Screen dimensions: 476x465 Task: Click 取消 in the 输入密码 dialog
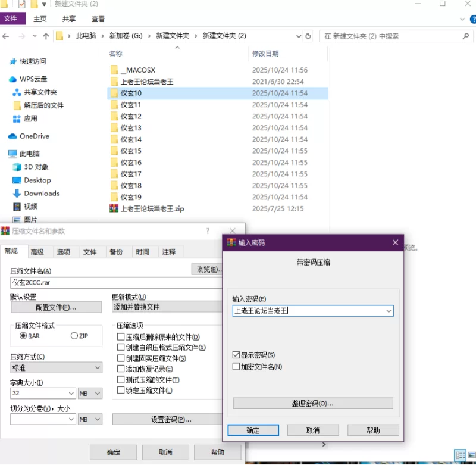313,430
